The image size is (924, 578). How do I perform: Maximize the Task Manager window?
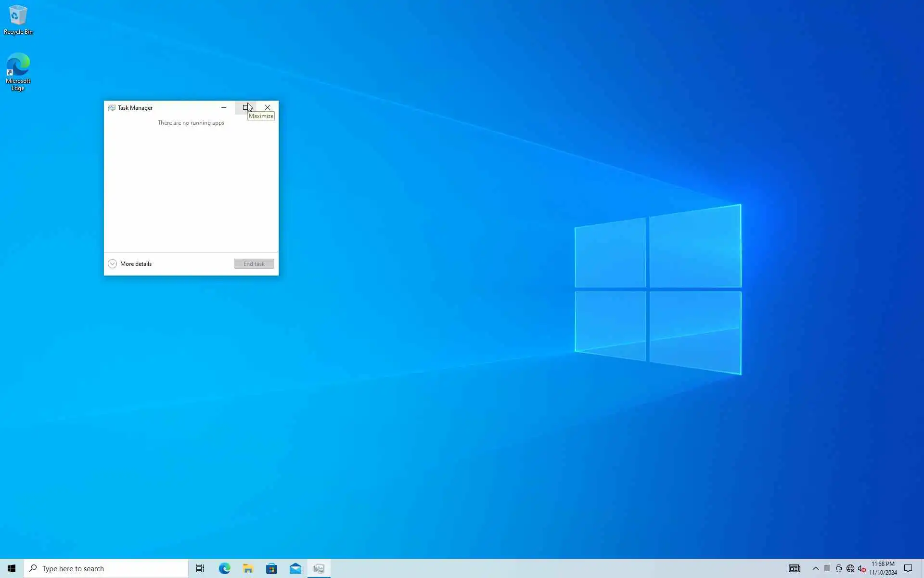click(245, 107)
